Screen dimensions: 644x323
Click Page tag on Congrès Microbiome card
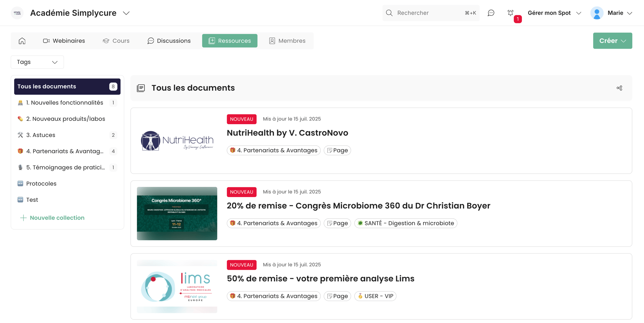(x=337, y=223)
